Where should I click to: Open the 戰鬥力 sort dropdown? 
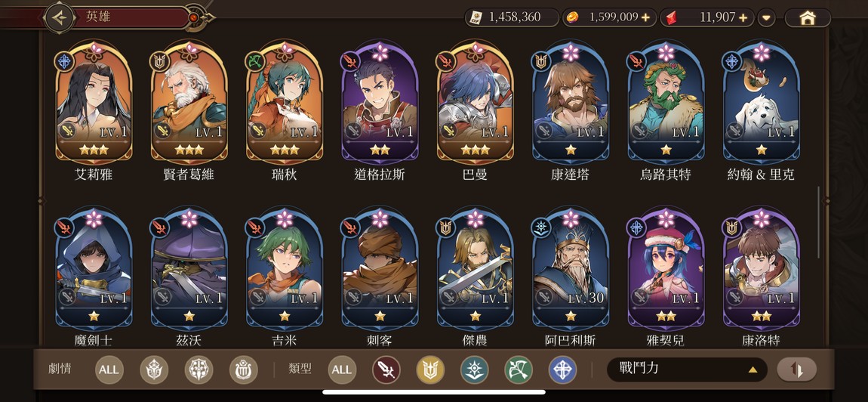pos(686,370)
